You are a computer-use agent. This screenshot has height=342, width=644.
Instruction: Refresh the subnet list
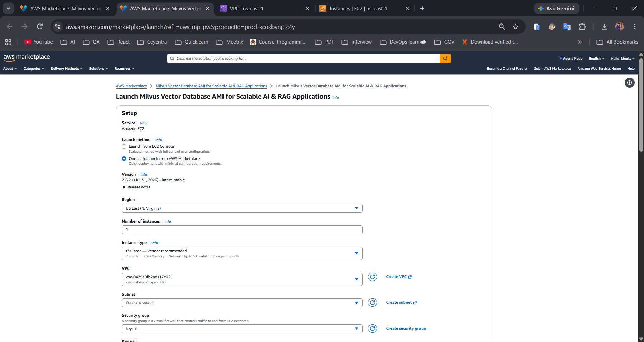[373, 302]
